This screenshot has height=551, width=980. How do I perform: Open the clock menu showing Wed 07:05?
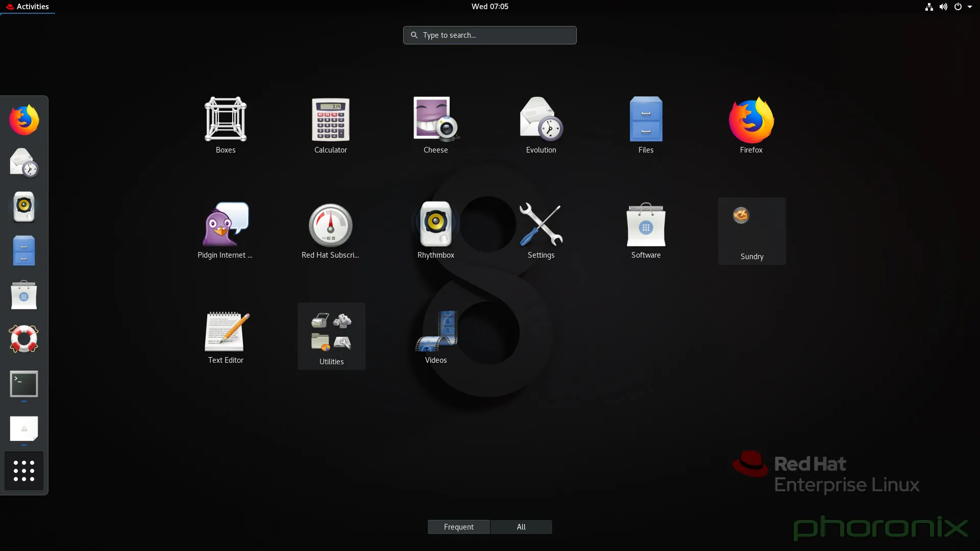[x=490, y=7]
